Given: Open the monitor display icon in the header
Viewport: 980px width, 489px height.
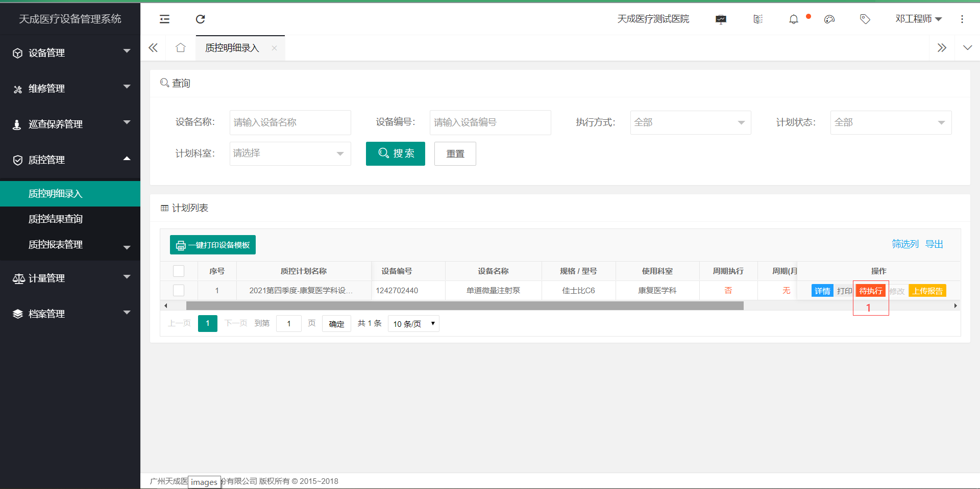Looking at the screenshot, I should [x=721, y=19].
